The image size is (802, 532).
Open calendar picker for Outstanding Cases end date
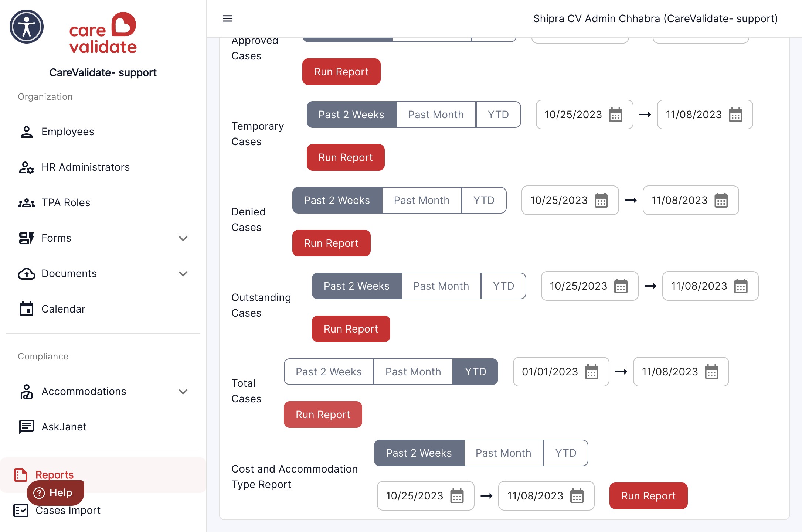coord(741,286)
